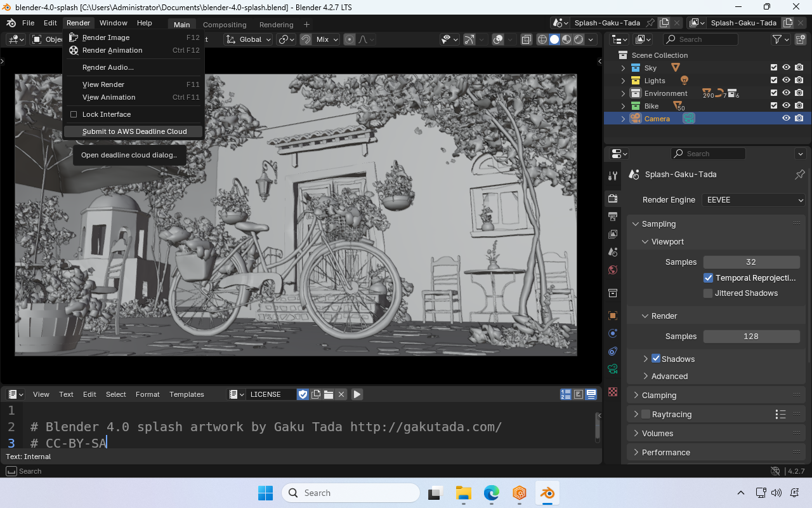Click the fake user shield for LICENSE text
The height and width of the screenshot is (508, 812).
coord(303,394)
